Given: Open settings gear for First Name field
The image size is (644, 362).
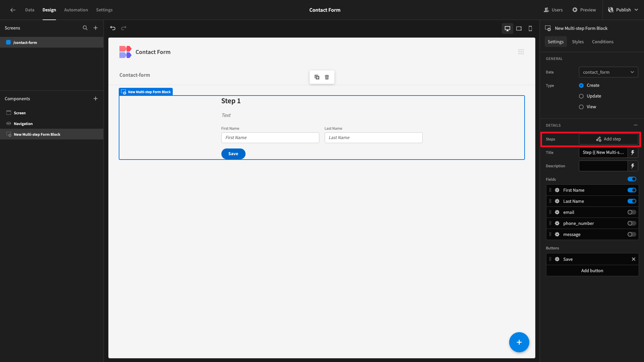Looking at the screenshot, I should pyautogui.click(x=557, y=190).
